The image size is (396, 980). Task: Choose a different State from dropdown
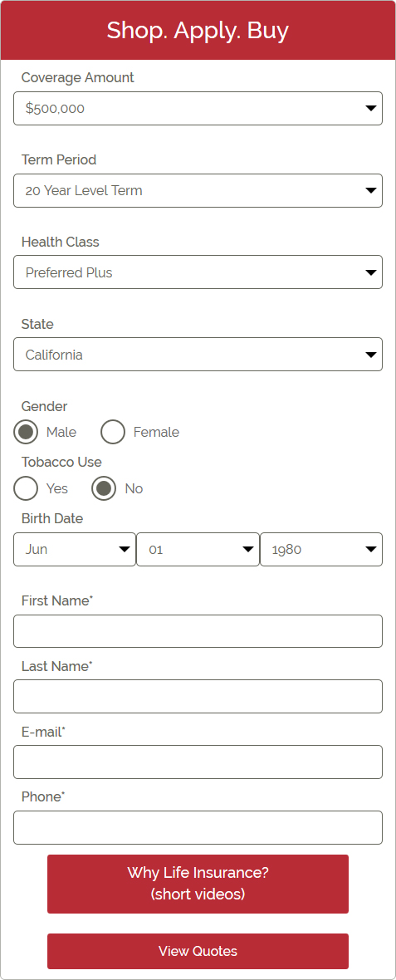[198, 355]
